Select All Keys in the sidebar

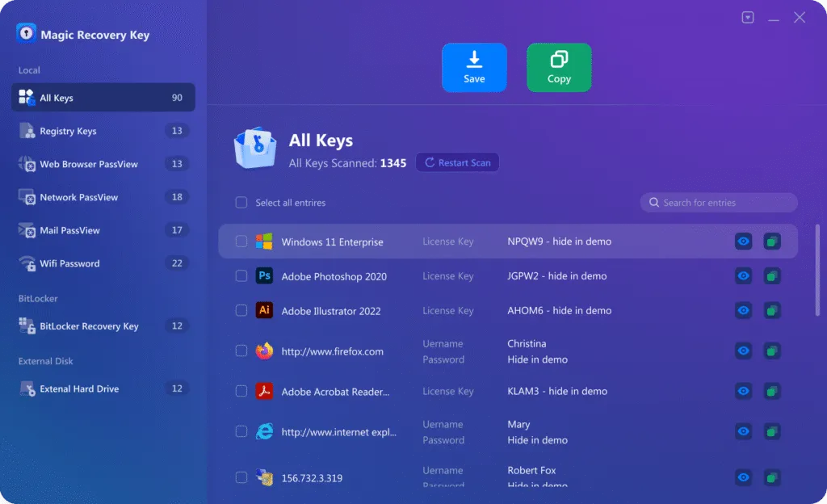tap(103, 98)
